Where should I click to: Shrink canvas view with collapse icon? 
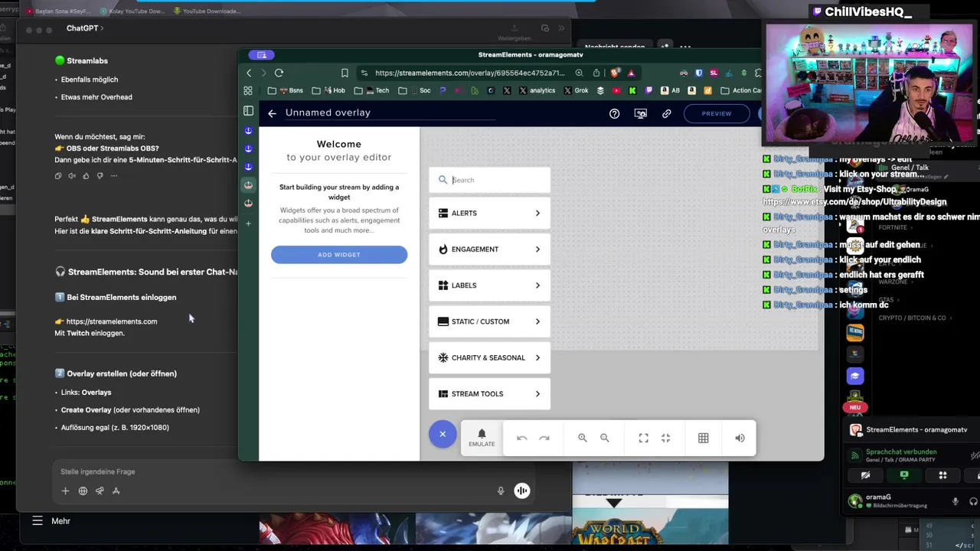click(x=666, y=438)
